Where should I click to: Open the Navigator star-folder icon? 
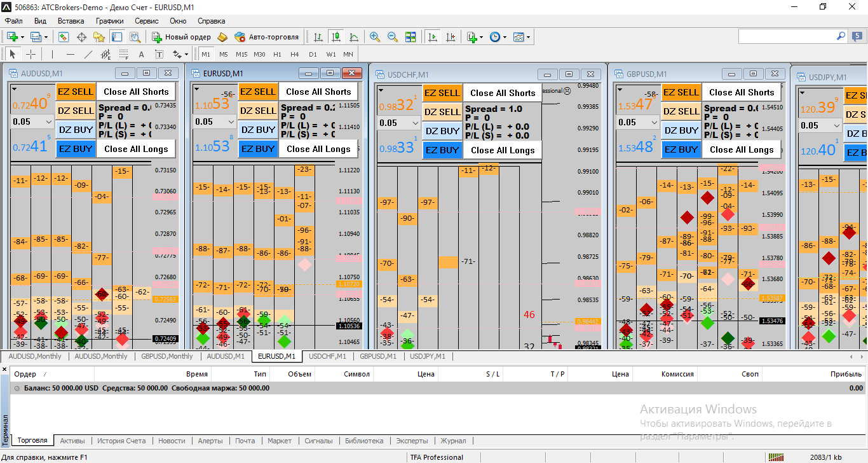point(98,37)
